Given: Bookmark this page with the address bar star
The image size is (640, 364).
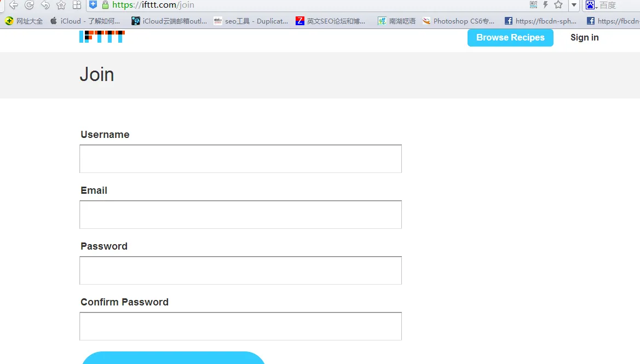Looking at the screenshot, I should [558, 5].
